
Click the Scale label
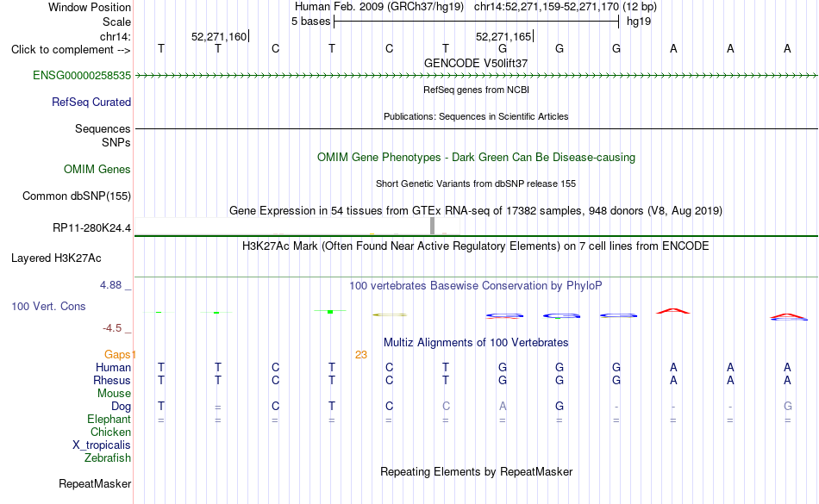point(117,22)
